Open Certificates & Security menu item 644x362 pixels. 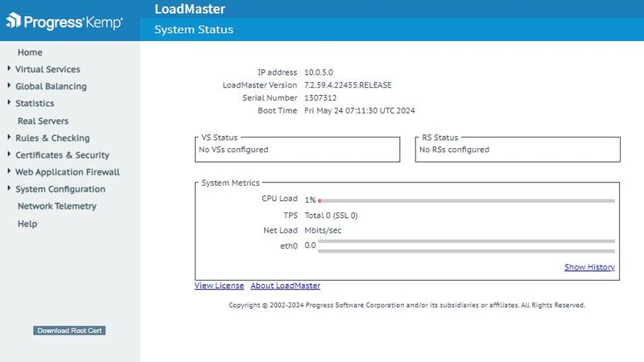(63, 154)
